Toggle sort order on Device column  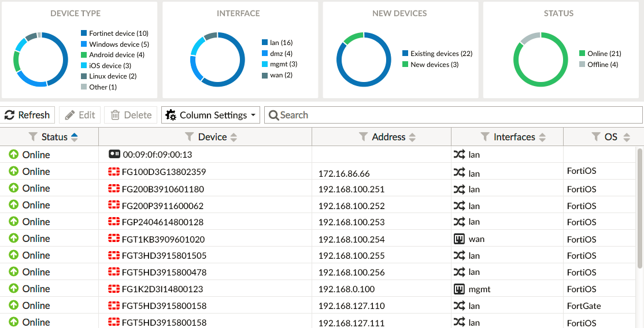pos(234,137)
